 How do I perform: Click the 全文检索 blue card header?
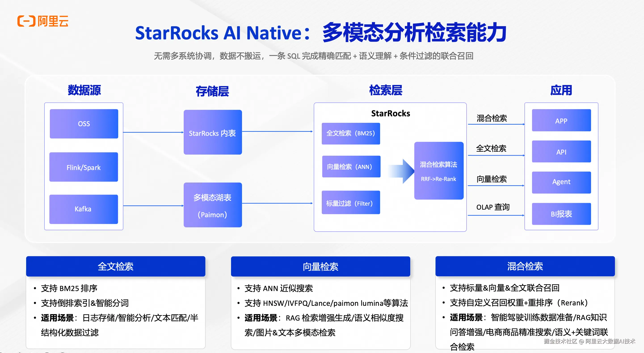(x=116, y=266)
